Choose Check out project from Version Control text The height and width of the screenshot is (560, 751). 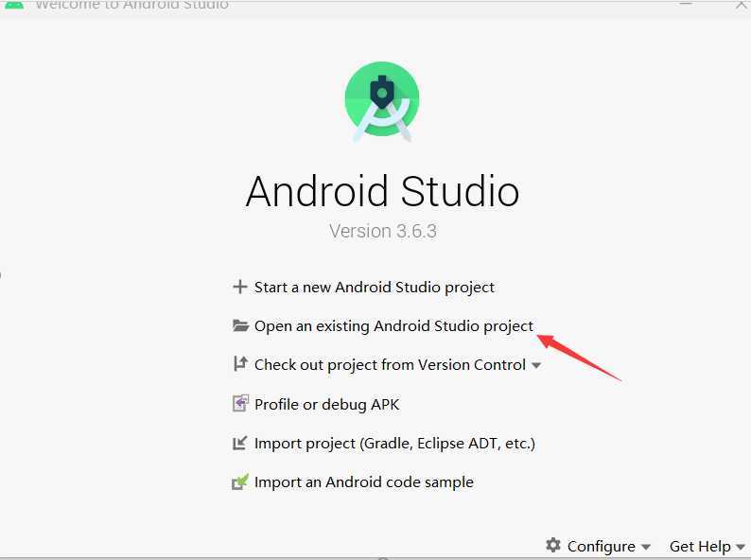[x=390, y=365]
